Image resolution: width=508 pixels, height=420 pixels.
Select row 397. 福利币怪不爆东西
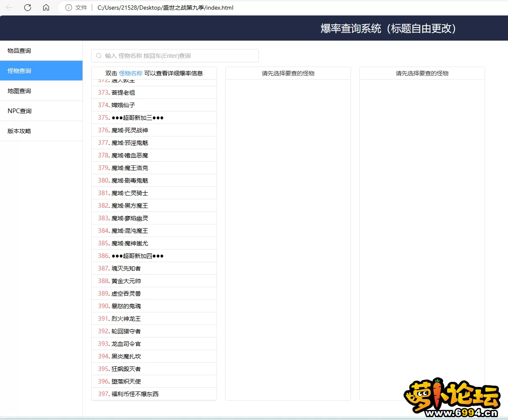pos(154,394)
